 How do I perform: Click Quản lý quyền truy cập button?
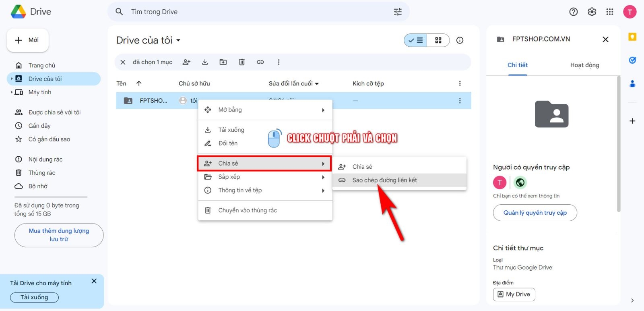[x=535, y=213]
